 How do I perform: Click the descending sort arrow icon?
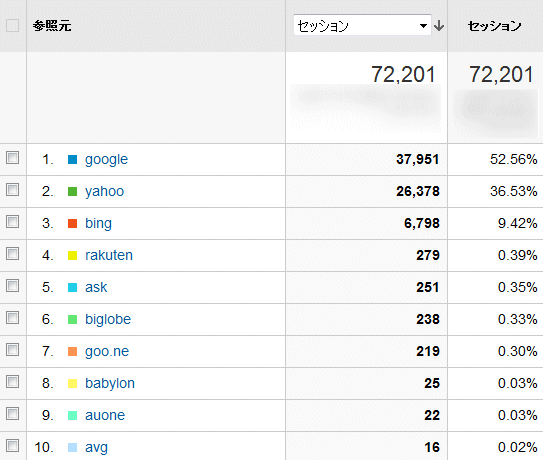[439, 26]
